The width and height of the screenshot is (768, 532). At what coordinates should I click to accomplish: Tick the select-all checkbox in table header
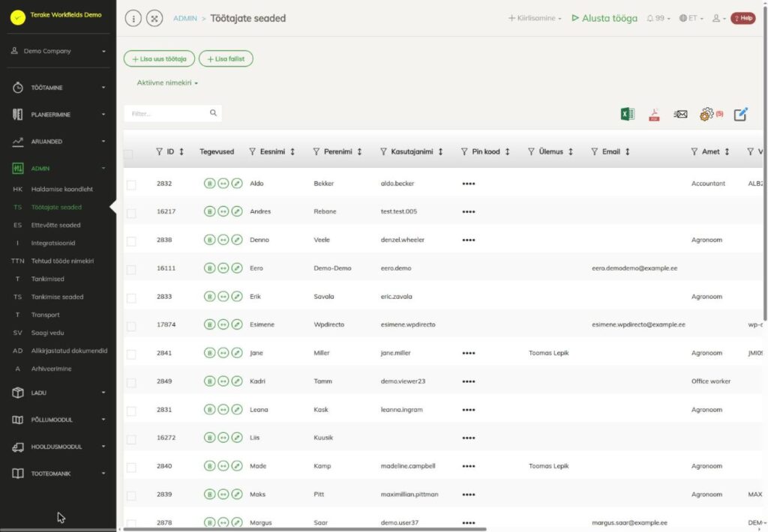point(128,154)
